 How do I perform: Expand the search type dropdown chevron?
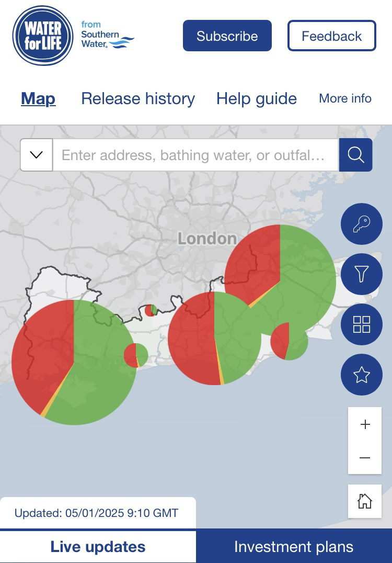coord(37,155)
